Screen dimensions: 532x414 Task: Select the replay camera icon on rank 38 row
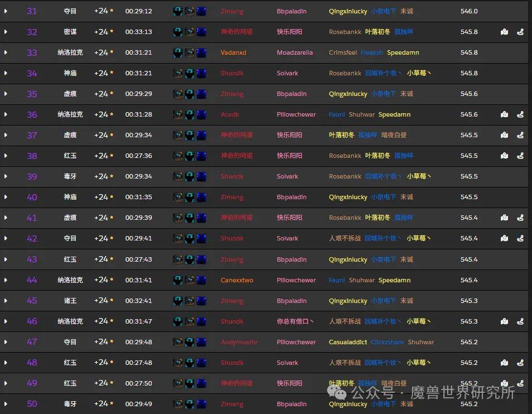click(505, 156)
